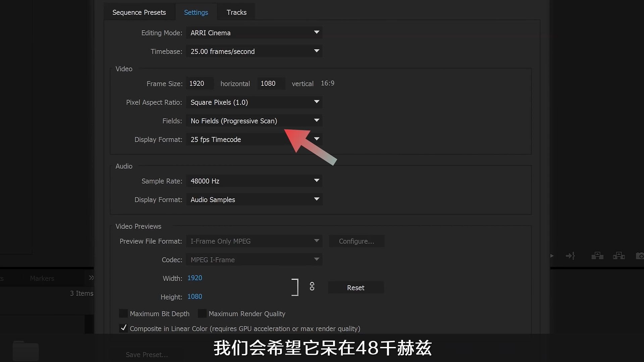Image resolution: width=644 pixels, height=362 pixels.
Task: Select the Extract icon
Action: click(x=619, y=255)
